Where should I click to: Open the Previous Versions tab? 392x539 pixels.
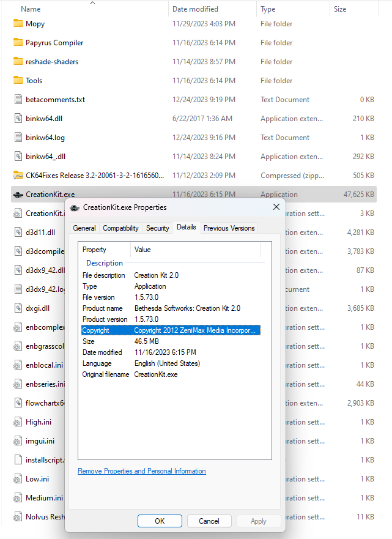click(x=229, y=228)
